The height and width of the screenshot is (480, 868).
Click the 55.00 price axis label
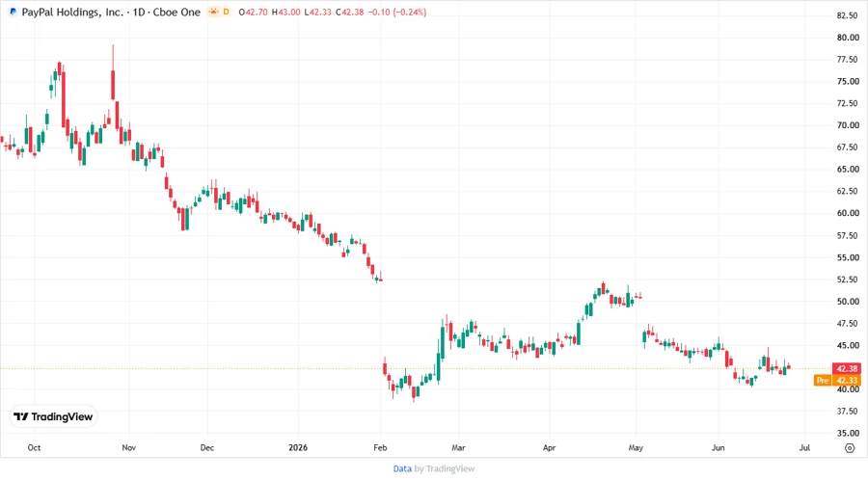tap(848, 257)
